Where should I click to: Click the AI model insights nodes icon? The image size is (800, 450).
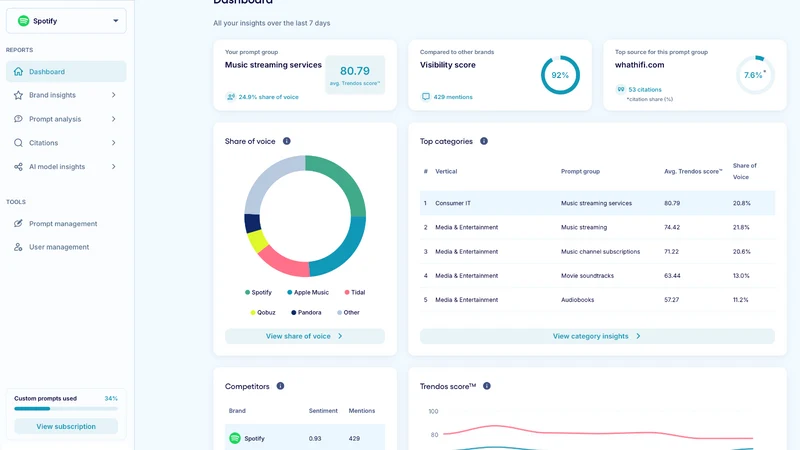tap(18, 167)
